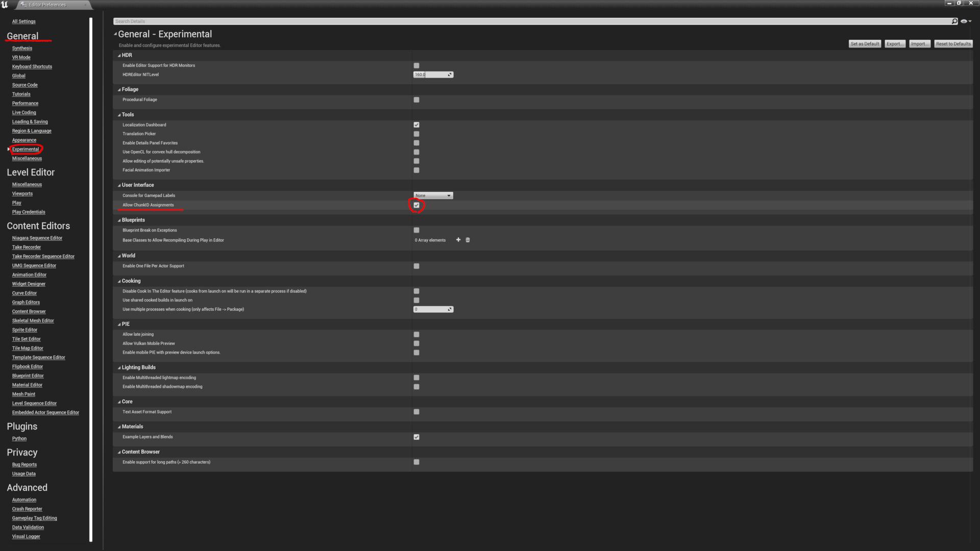Open All Settings link
The width and height of the screenshot is (980, 551).
(24, 21)
